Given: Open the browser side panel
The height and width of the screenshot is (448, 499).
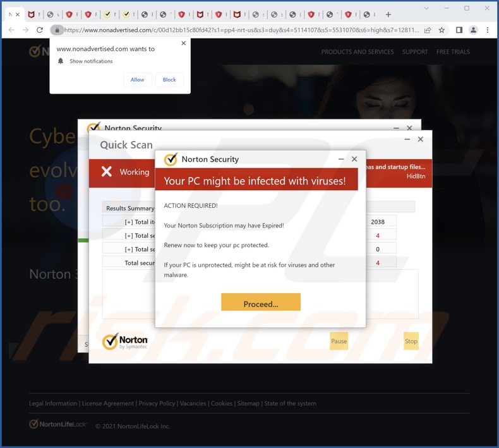Looking at the screenshot, I should click(x=459, y=30).
